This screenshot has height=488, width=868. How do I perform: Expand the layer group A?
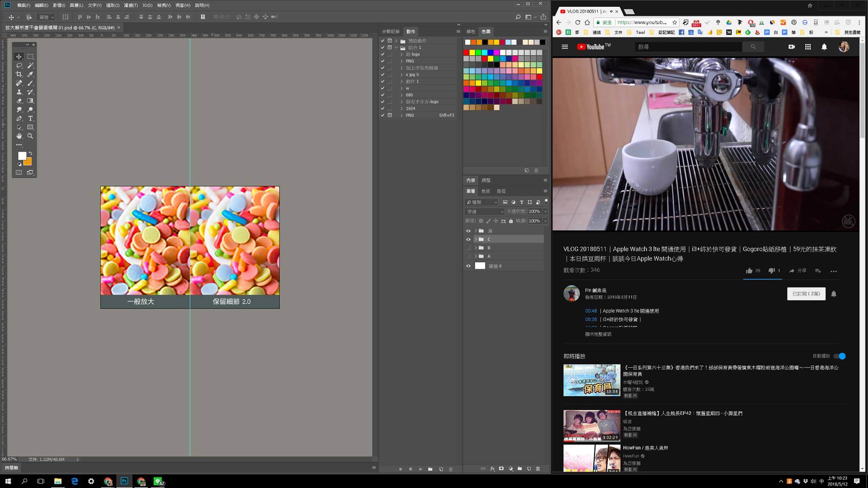click(476, 256)
